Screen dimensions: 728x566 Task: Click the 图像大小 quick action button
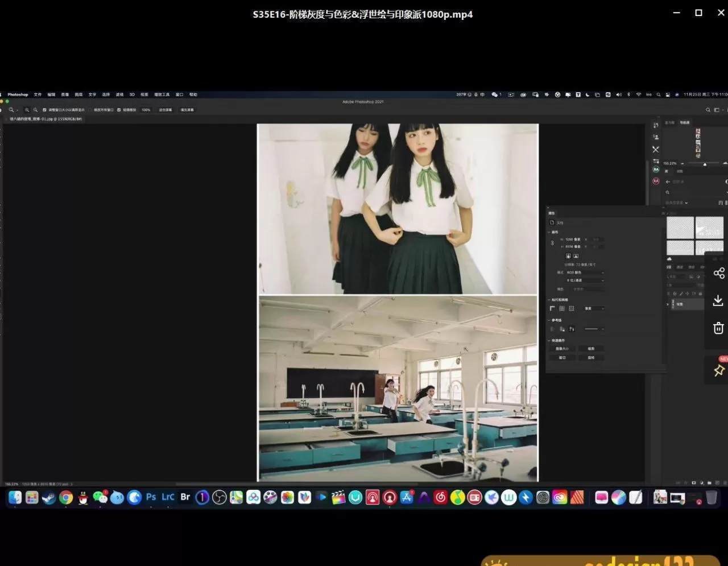point(562,349)
